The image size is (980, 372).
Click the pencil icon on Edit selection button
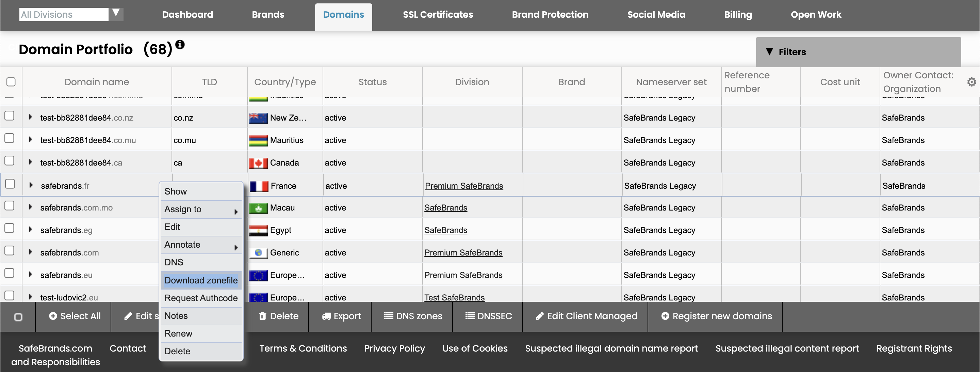[128, 316]
